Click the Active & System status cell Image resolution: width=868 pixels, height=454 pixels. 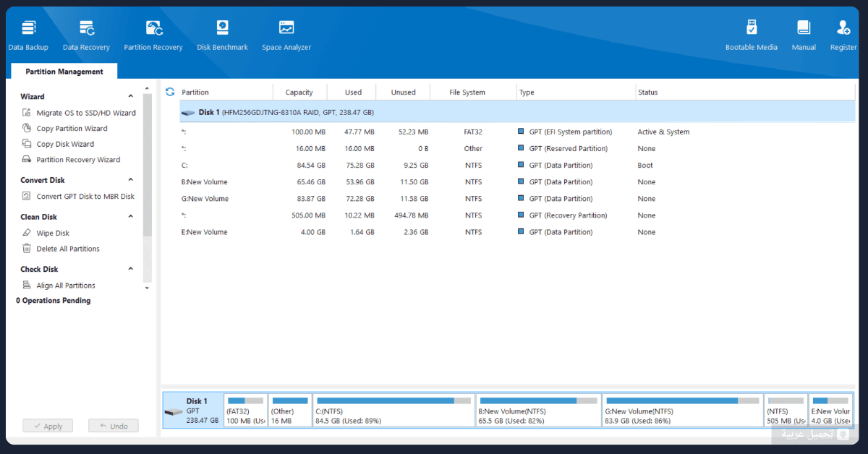pos(663,132)
